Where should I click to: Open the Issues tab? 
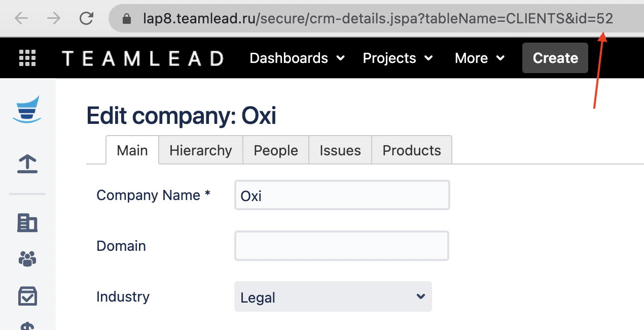click(x=340, y=150)
